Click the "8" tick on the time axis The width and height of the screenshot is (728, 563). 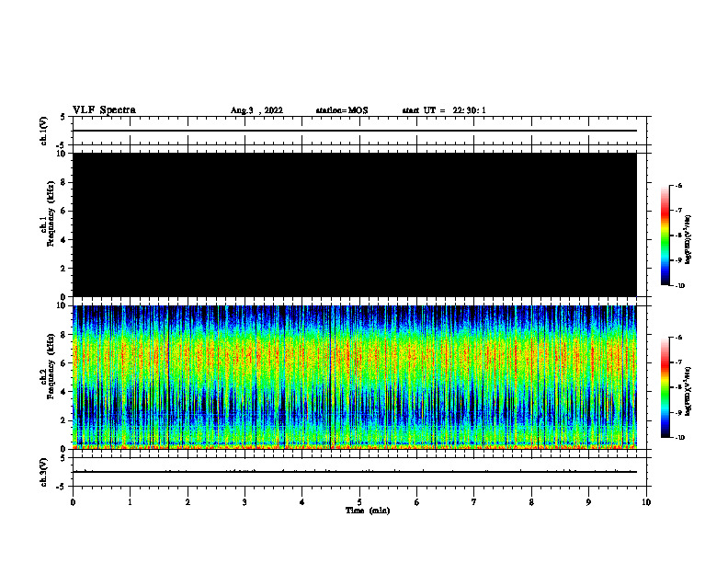tap(531, 502)
